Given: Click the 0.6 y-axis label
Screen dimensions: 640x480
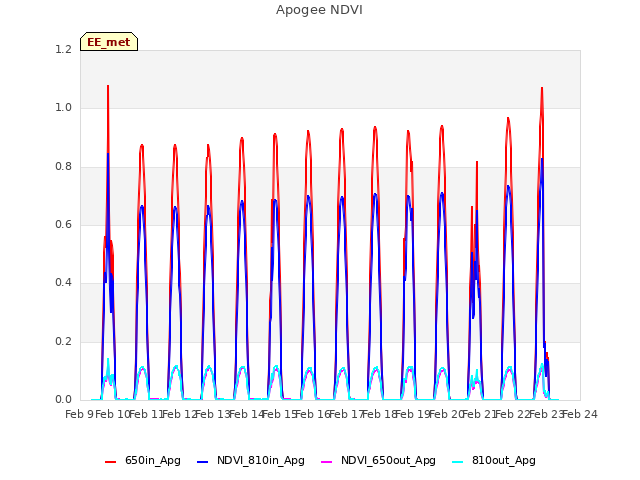Looking at the screenshot, I should 63,224.
